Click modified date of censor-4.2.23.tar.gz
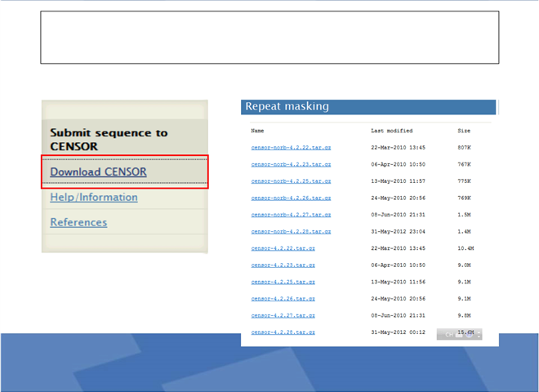This screenshot has width=539, height=392. [398, 265]
